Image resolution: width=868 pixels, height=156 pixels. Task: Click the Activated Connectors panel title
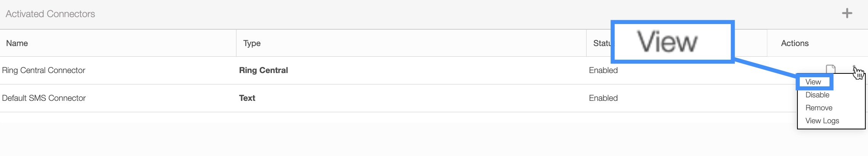click(50, 14)
